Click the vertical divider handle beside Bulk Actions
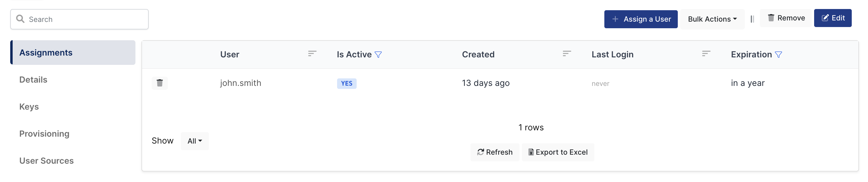 point(752,19)
